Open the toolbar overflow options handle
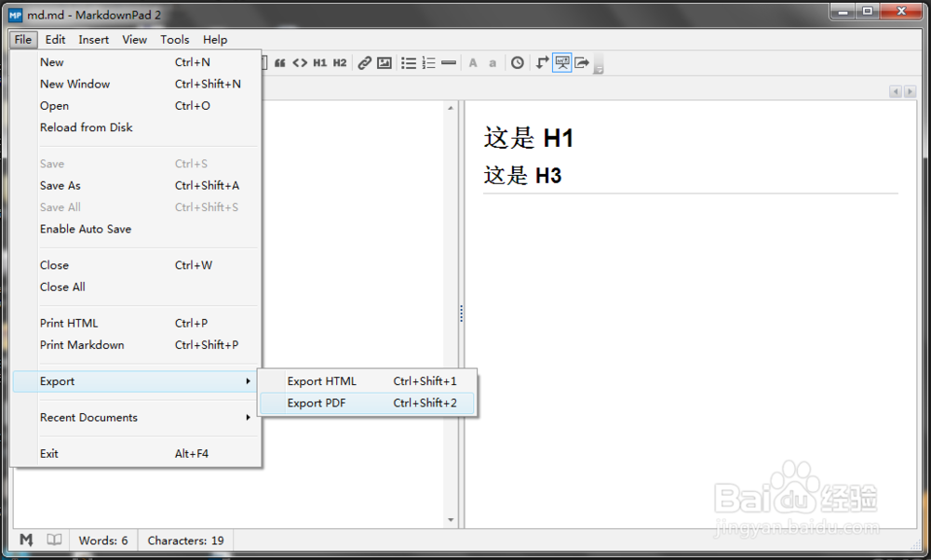931x560 pixels. click(x=599, y=64)
